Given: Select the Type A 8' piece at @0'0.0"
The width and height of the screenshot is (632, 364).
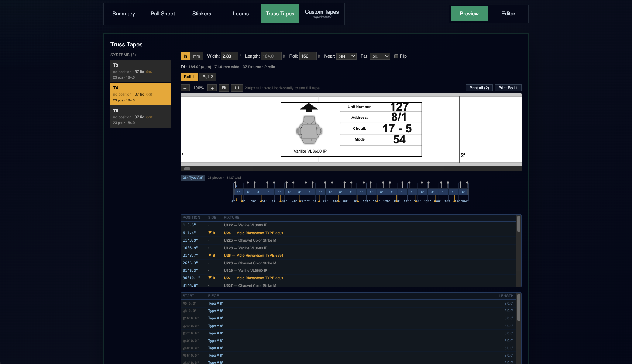Looking at the screenshot, I should point(348,304).
